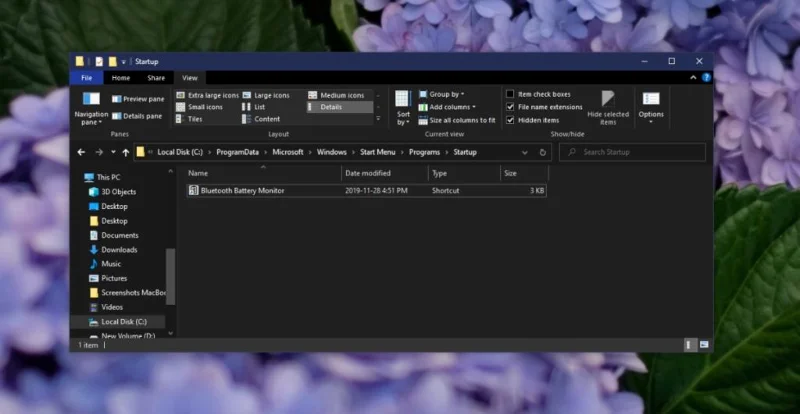This screenshot has height=414, width=800.
Task: Navigate to Microsoft in address bar
Action: click(288, 152)
